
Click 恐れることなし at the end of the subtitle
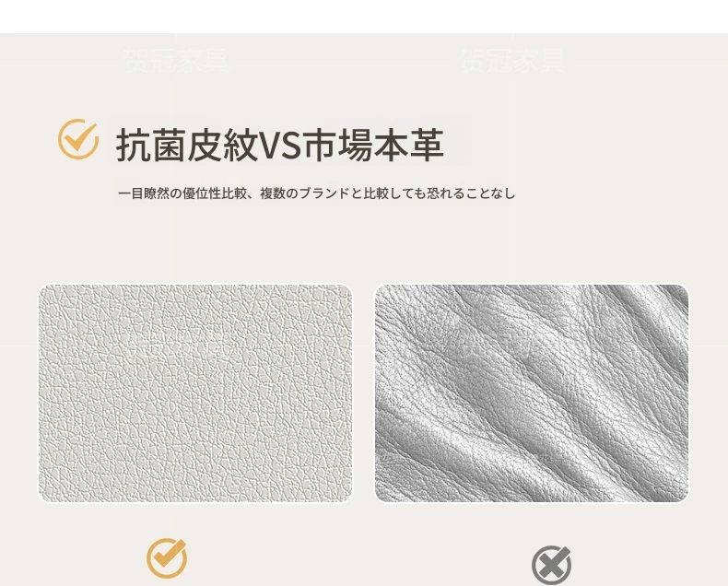click(471, 193)
